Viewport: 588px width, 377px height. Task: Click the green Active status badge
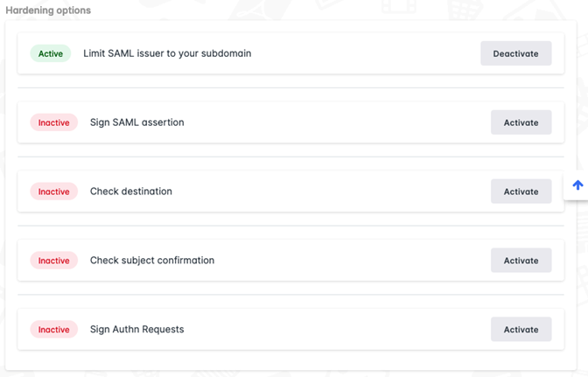[x=51, y=53]
